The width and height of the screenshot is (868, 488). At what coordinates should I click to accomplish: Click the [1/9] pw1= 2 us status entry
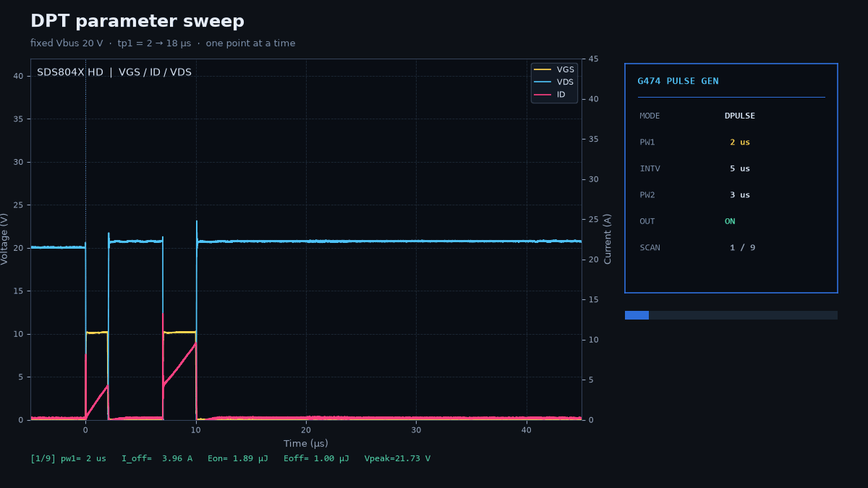tap(68, 459)
